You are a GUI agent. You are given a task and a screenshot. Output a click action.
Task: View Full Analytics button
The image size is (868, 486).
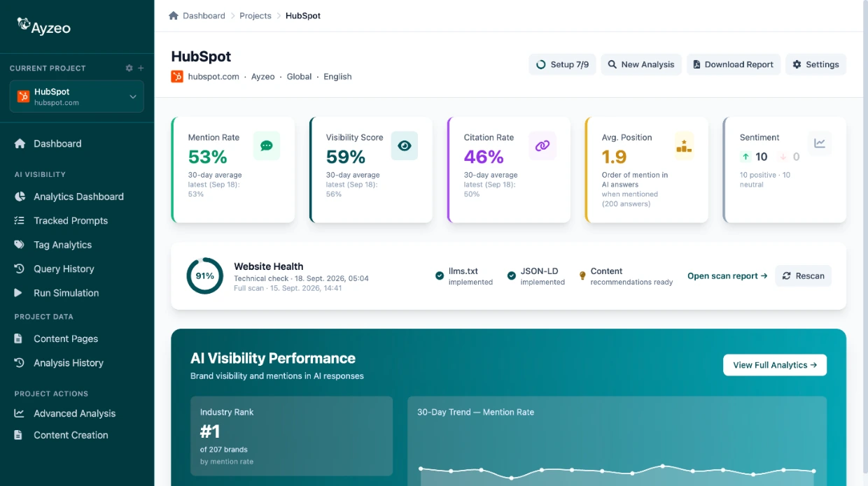[775, 365]
